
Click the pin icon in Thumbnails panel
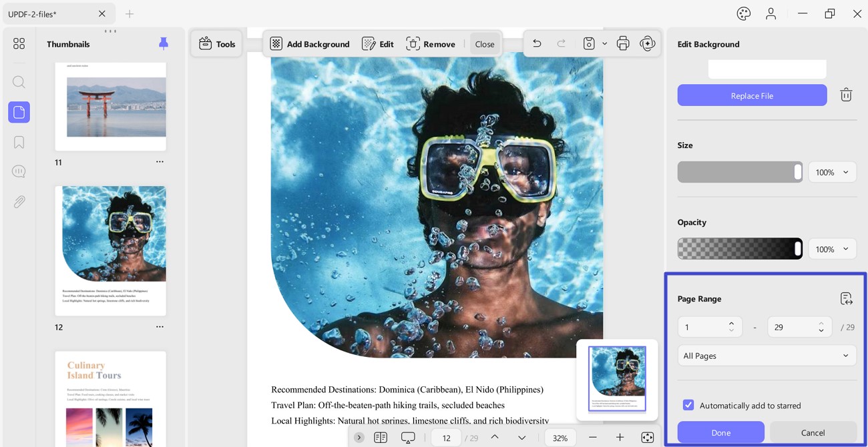tap(164, 43)
